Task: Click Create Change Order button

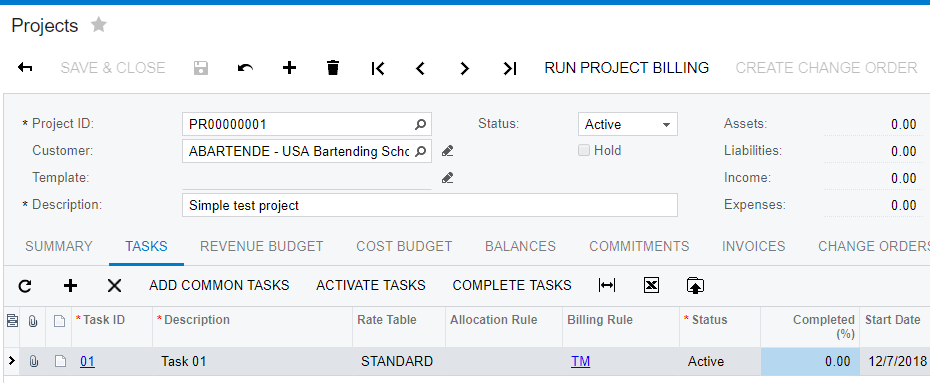Action: pos(826,68)
